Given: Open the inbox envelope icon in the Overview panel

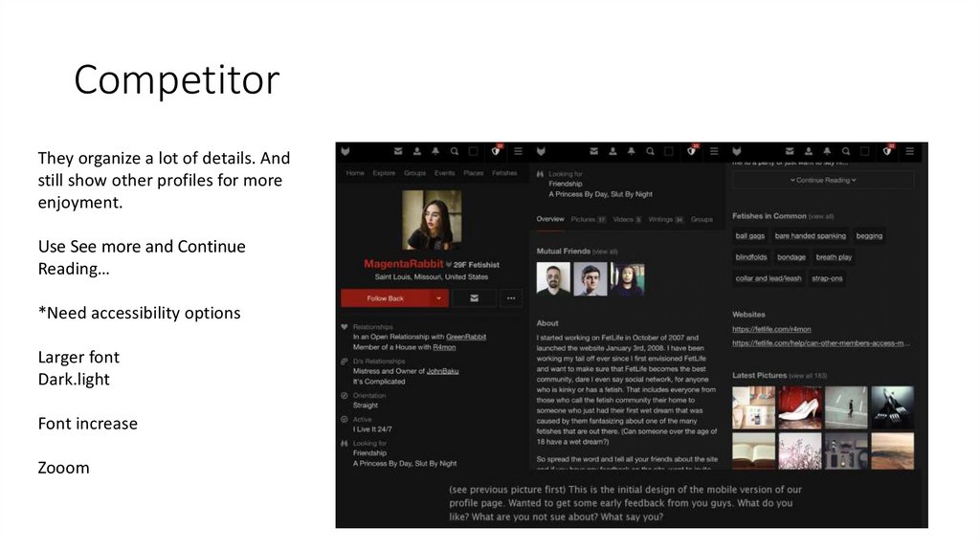Looking at the screenshot, I should [593, 151].
